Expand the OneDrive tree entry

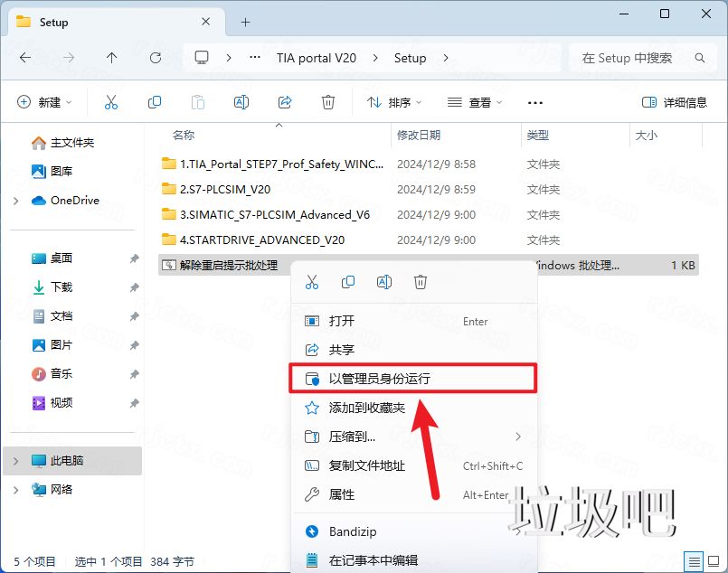click(14, 200)
